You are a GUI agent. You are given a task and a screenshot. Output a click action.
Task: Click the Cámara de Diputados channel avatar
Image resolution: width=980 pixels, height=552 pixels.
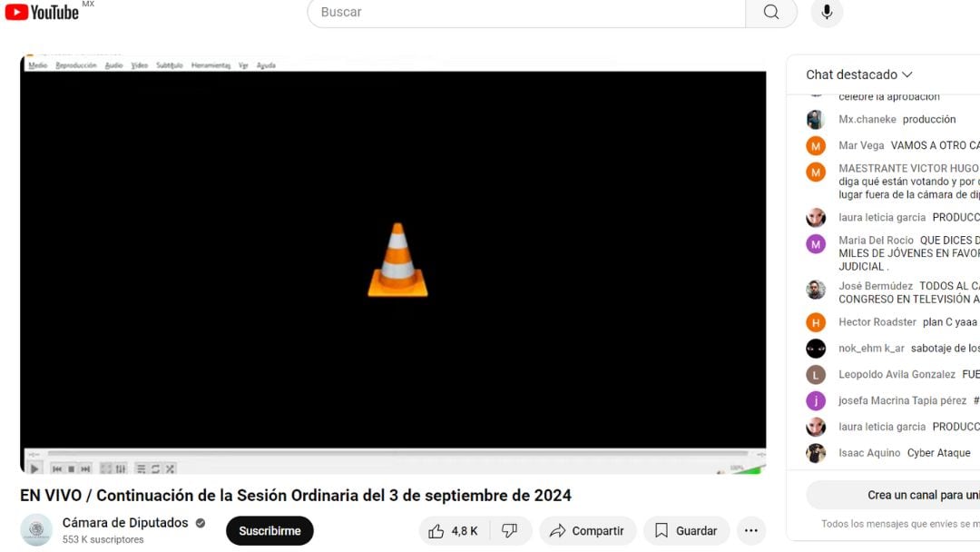[36, 530]
